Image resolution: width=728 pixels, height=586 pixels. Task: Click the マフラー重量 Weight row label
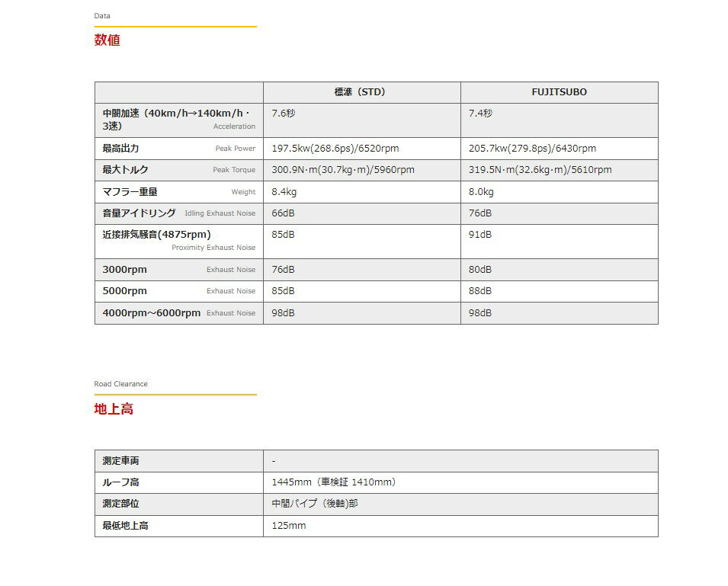[178, 192]
